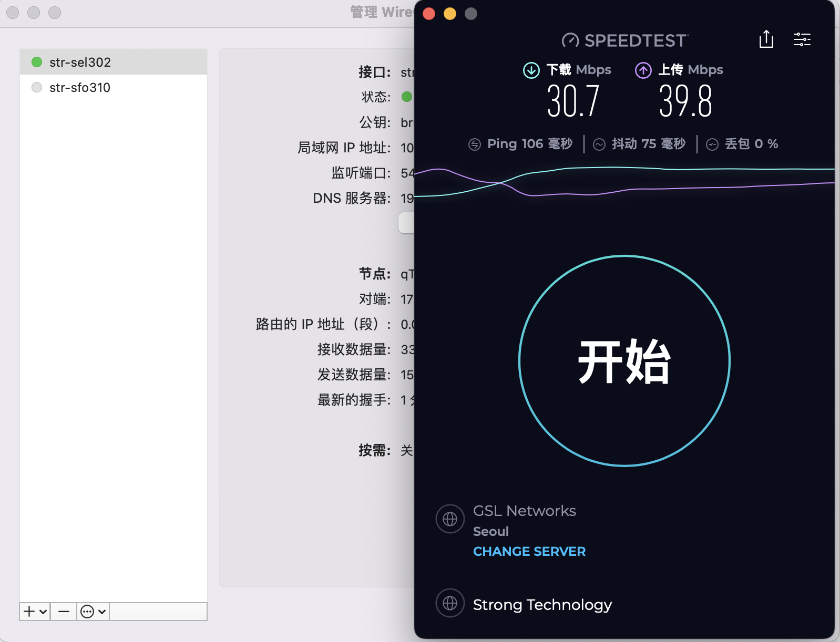Click the upload value 39.8
The width and height of the screenshot is (840, 642).
[686, 101]
